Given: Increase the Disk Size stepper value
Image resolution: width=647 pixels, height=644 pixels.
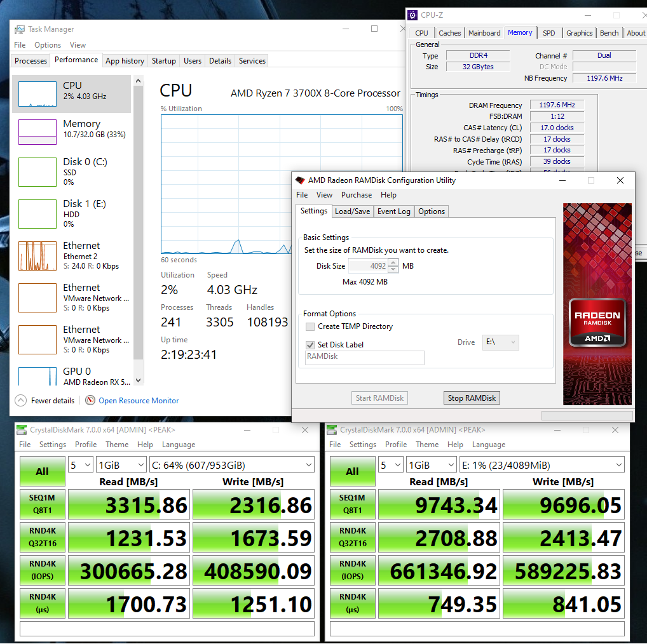Looking at the screenshot, I should pyautogui.click(x=393, y=263).
